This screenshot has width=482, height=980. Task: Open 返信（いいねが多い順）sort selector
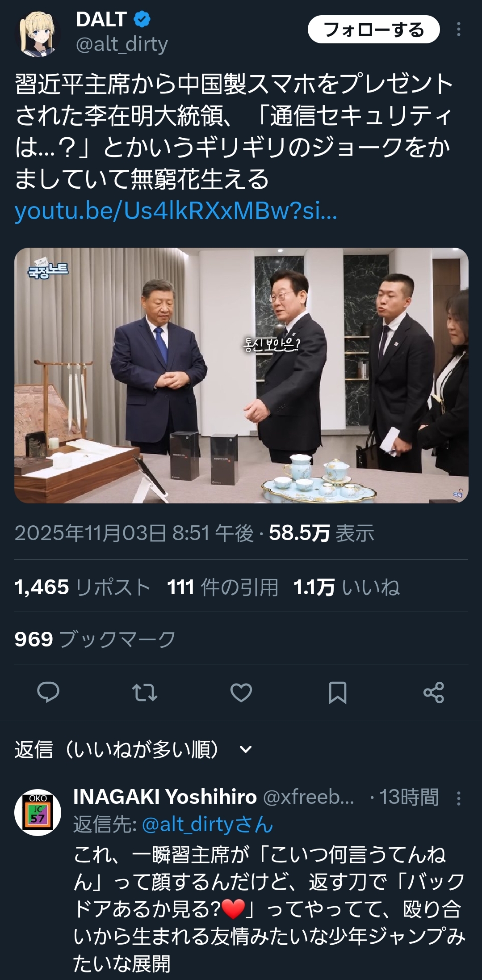point(133,749)
